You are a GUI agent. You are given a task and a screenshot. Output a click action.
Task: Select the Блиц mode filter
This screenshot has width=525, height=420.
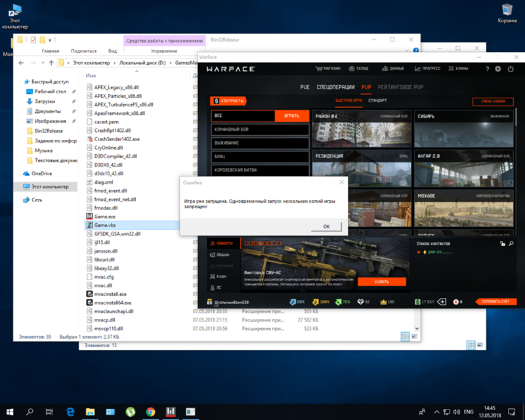click(260, 157)
